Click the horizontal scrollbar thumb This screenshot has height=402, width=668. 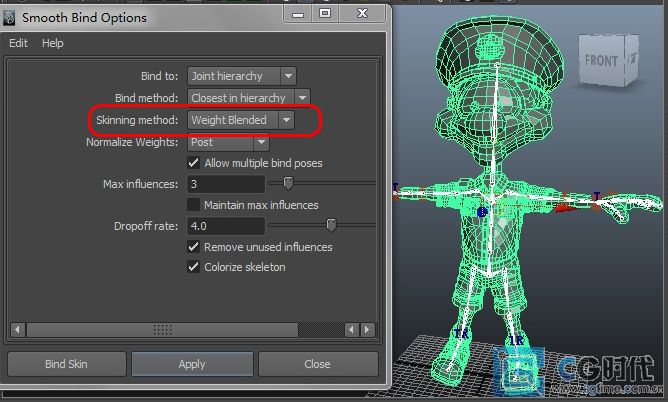pyautogui.click(x=162, y=330)
